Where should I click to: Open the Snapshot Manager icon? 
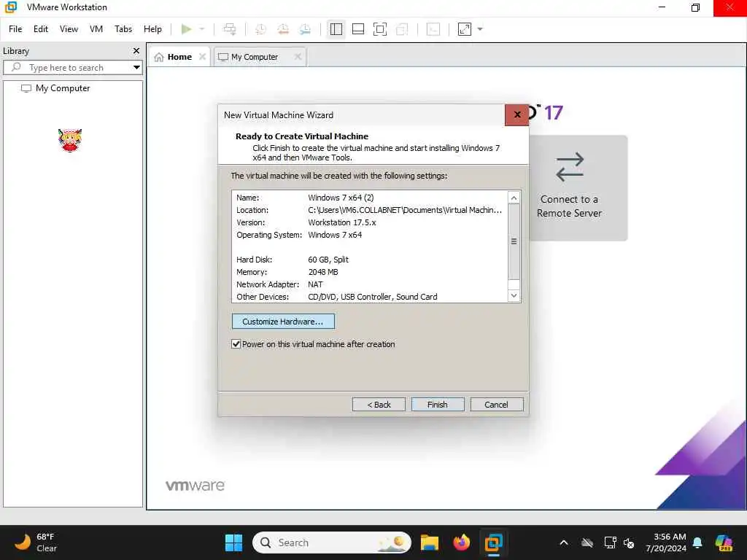305,29
